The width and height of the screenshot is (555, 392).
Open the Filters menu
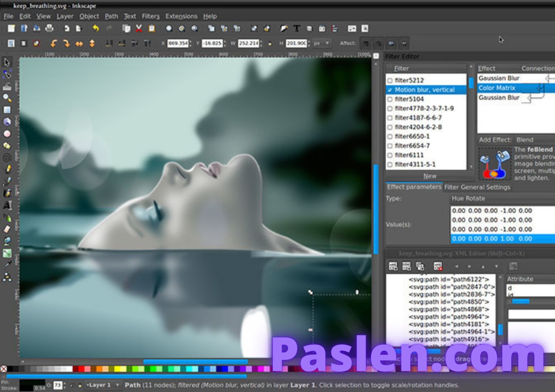coord(150,16)
